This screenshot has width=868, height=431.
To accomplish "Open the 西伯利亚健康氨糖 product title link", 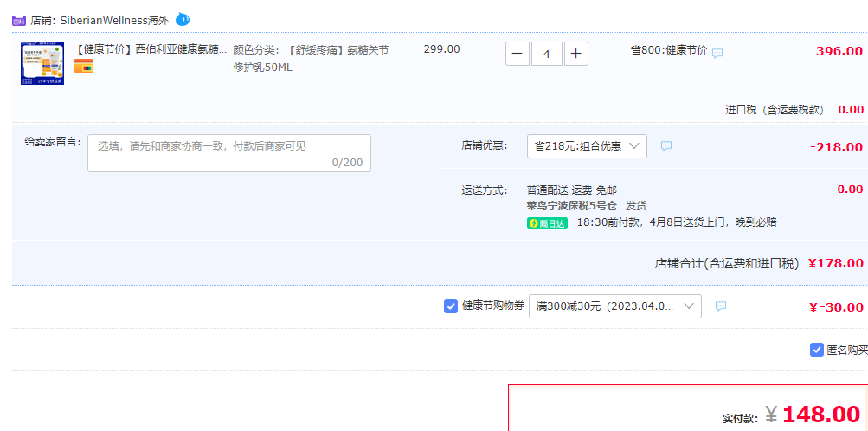I will (x=151, y=50).
